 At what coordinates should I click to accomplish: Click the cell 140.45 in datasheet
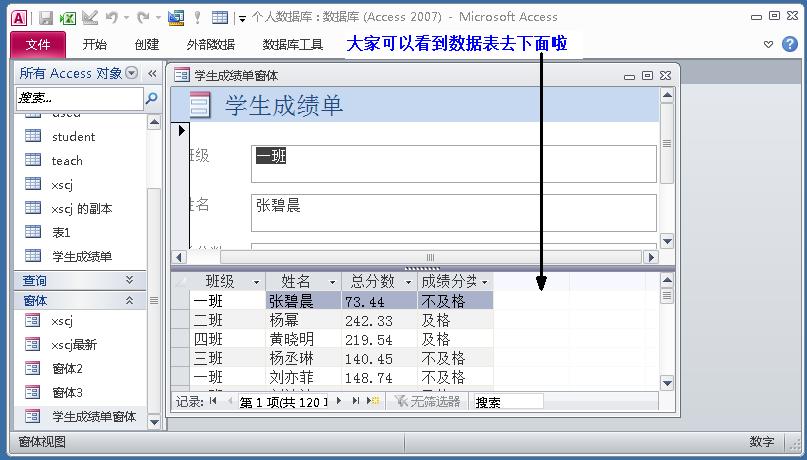379,358
